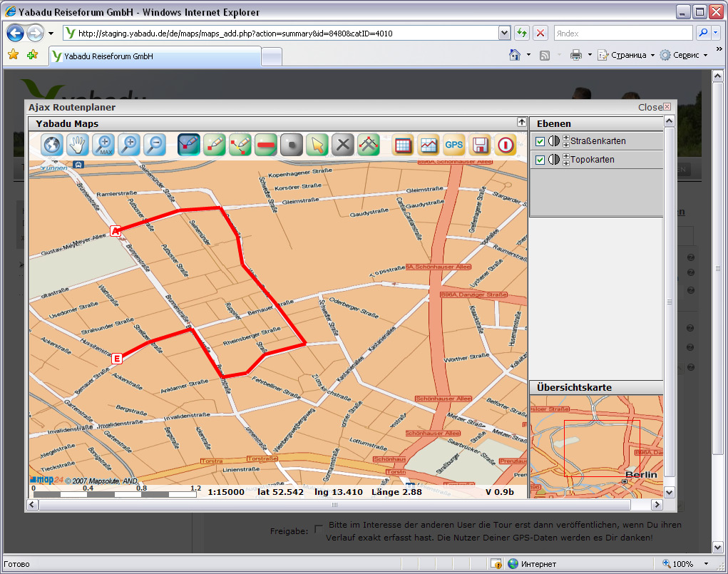
Task: Open address bar URL history dropdown
Action: (x=504, y=33)
